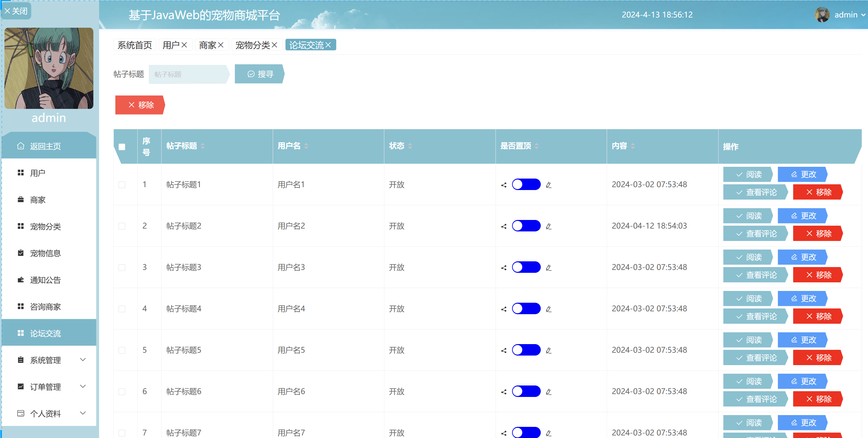868x438 pixels.
Task: Switch to the 系统首页 tab
Action: click(x=134, y=45)
